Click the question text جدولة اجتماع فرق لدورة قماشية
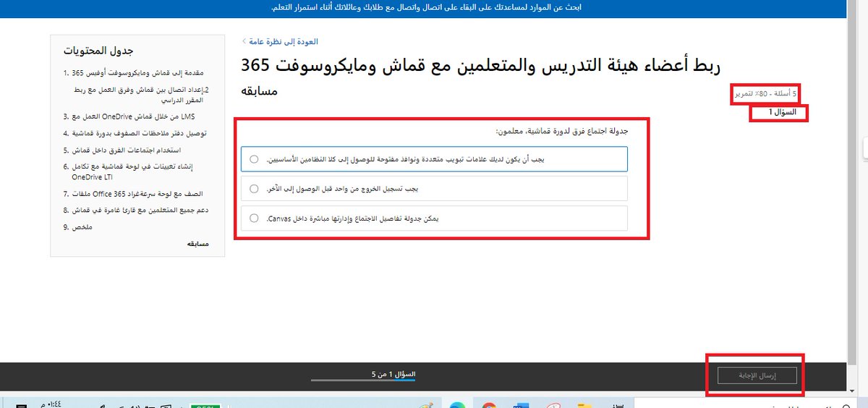 coord(561,132)
